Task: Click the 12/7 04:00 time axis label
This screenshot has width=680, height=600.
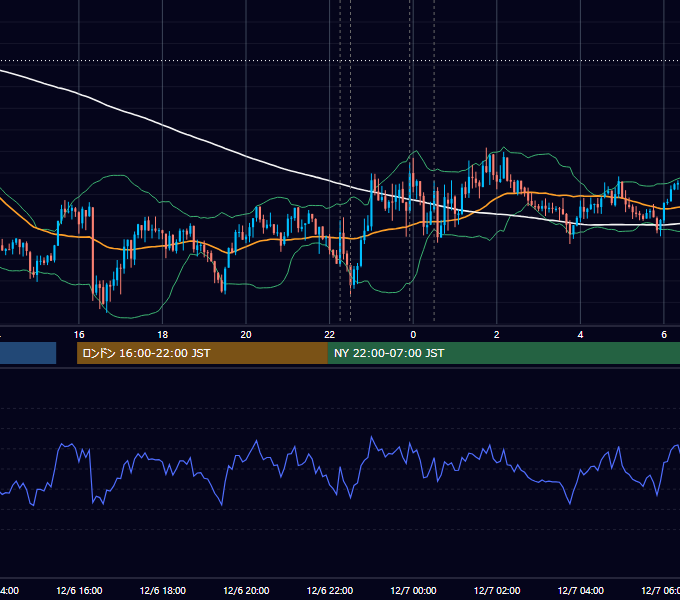Action: coord(581,590)
